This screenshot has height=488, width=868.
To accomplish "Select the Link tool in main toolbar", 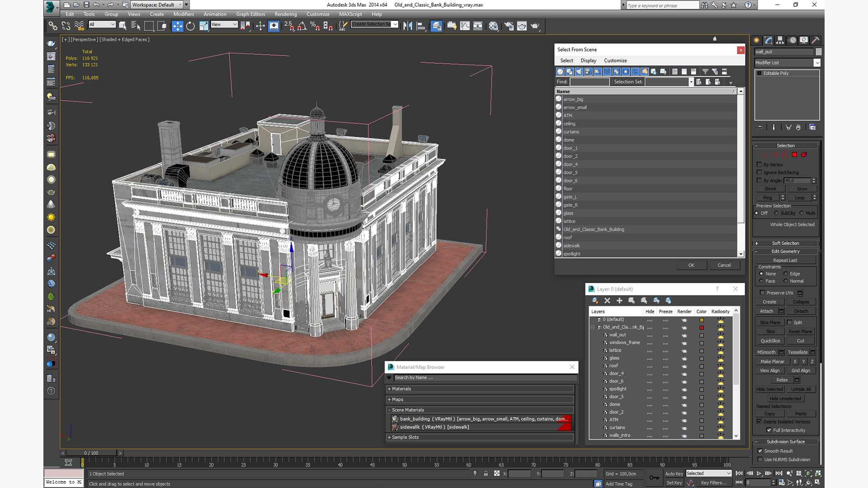I will 53,26.
